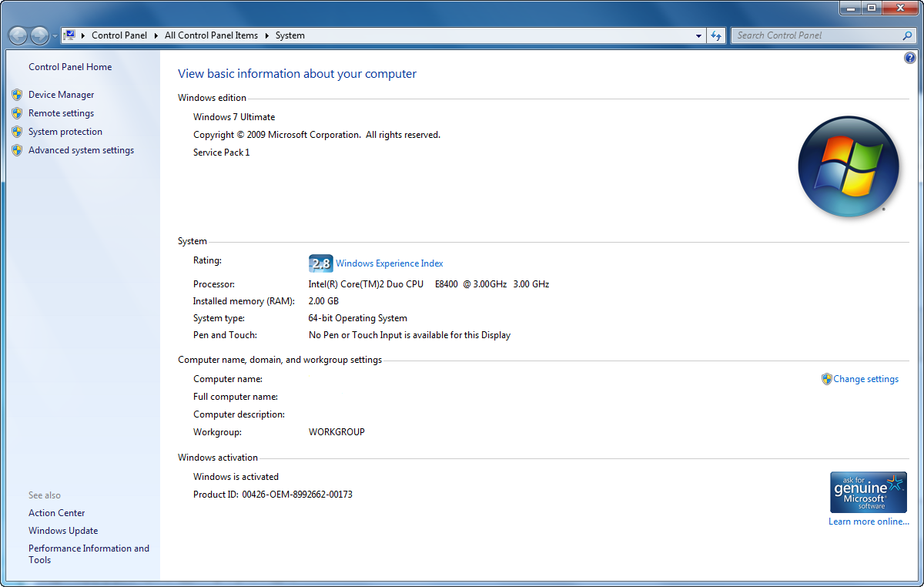Image resolution: width=924 pixels, height=587 pixels.
Task: Open Performance Information and Tools link
Action: (89, 554)
